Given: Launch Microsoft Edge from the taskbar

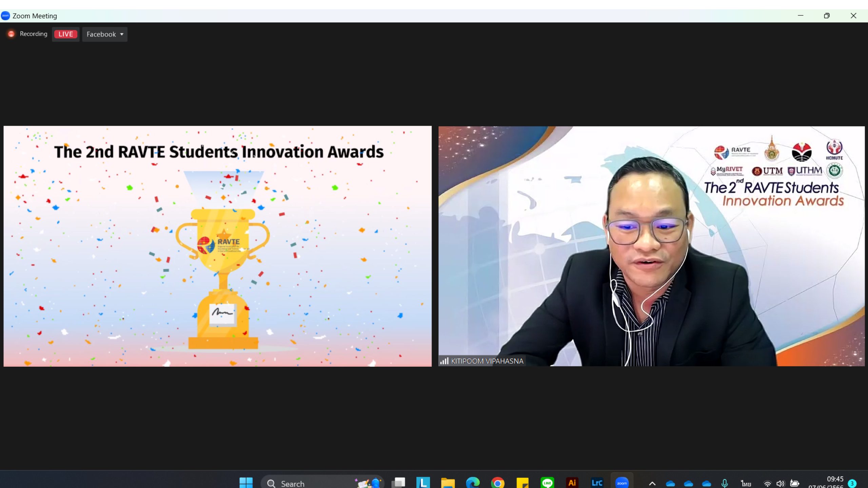Looking at the screenshot, I should pyautogui.click(x=473, y=483).
